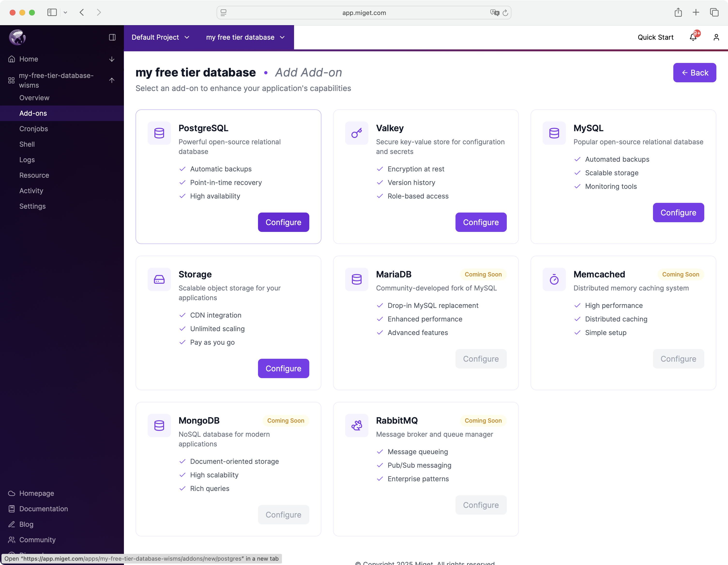The width and height of the screenshot is (728, 565).
Task: Collapse my-free-tier-database-wisms section arrow
Action: (x=112, y=80)
